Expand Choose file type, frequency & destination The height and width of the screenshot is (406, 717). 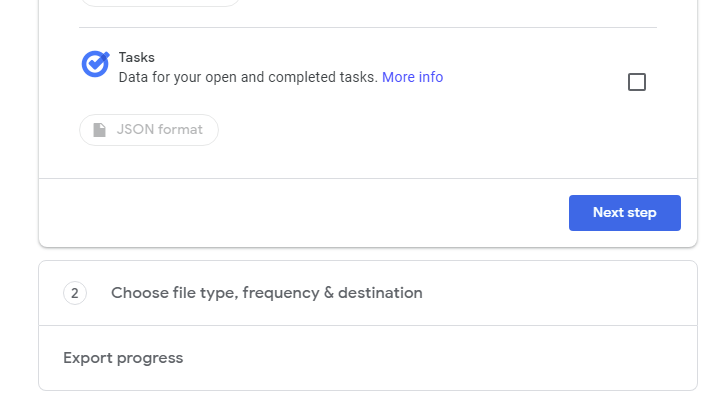click(368, 293)
